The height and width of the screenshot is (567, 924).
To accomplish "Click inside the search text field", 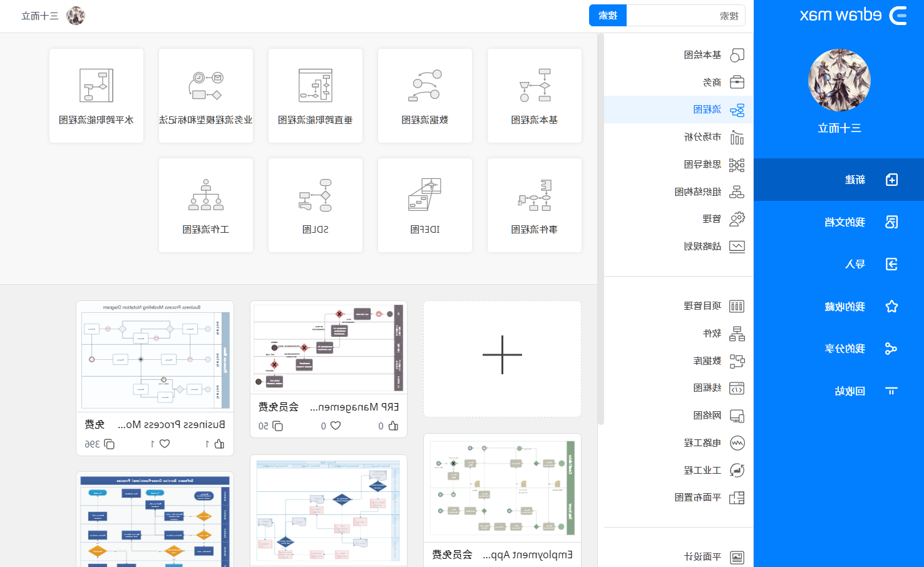I will [x=685, y=16].
